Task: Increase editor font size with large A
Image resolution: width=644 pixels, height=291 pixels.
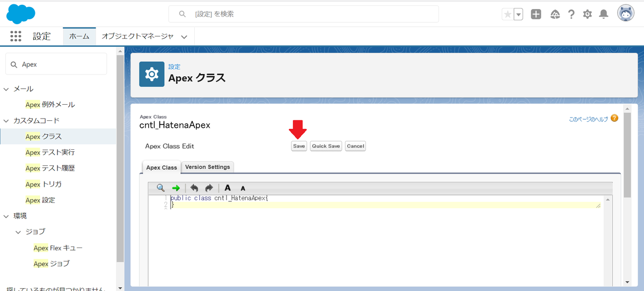Action: pos(228,188)
